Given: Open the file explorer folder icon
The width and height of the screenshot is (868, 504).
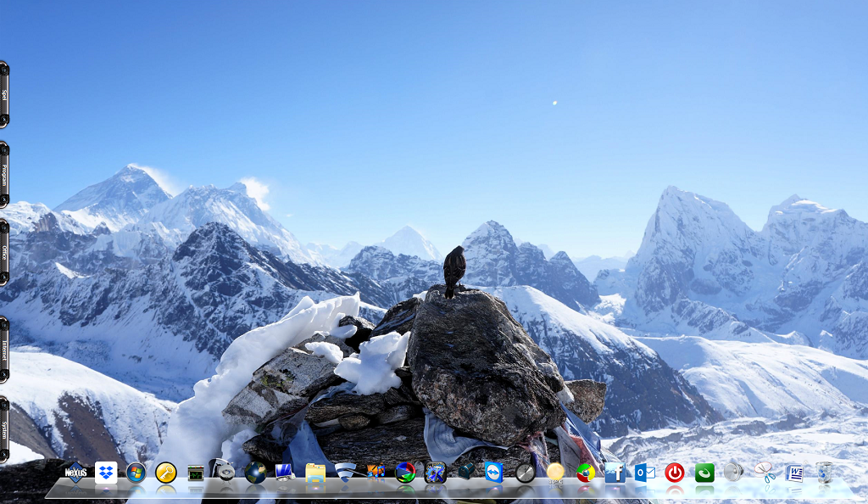Looking at the screenshot, I should point(315,473).
